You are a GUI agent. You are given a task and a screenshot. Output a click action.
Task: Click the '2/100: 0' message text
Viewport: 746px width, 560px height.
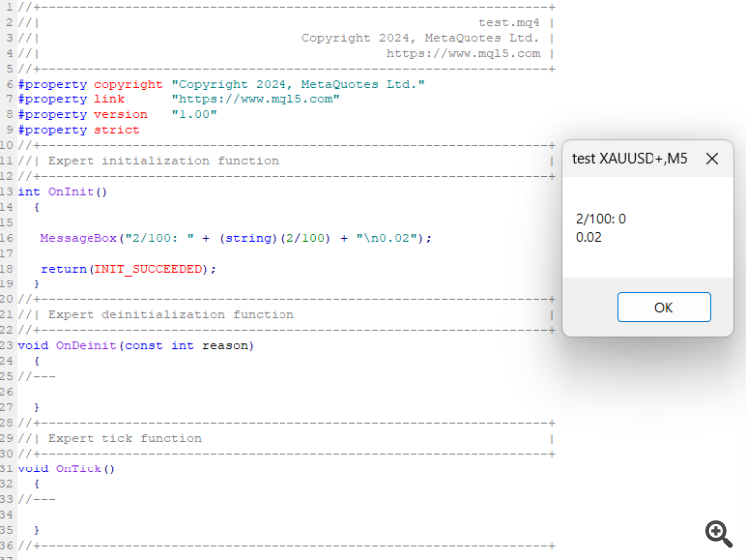coord(601,219)
